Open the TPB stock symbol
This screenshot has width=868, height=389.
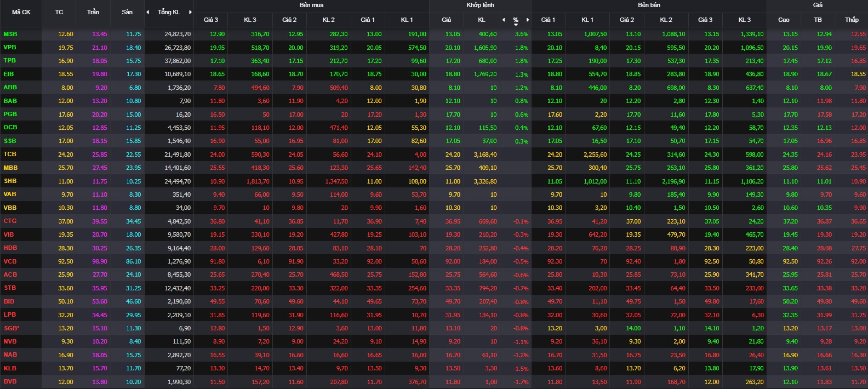10,60
